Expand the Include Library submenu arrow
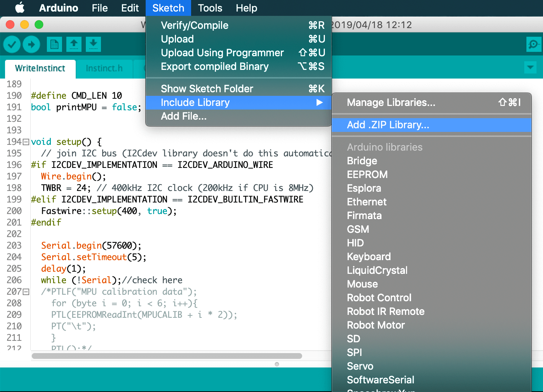Image resolution: width=543 pixels, height=392 pixels. pyautogui.click(x=319, y=103)
